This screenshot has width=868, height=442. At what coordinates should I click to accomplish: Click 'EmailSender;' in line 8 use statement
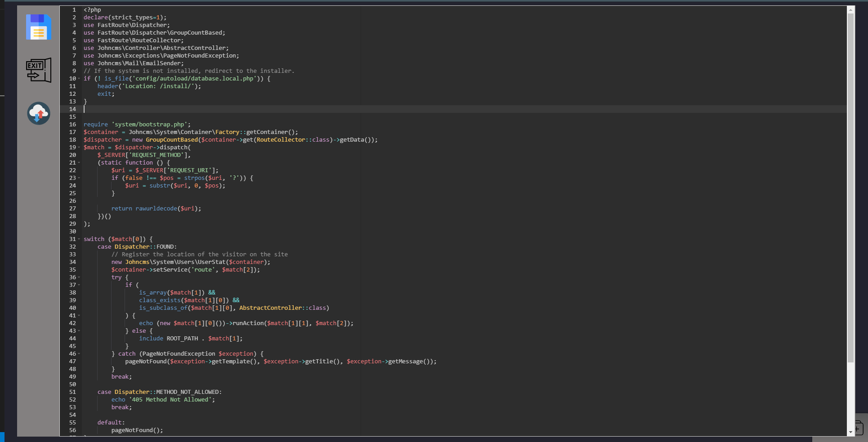(x=163, y=63)
